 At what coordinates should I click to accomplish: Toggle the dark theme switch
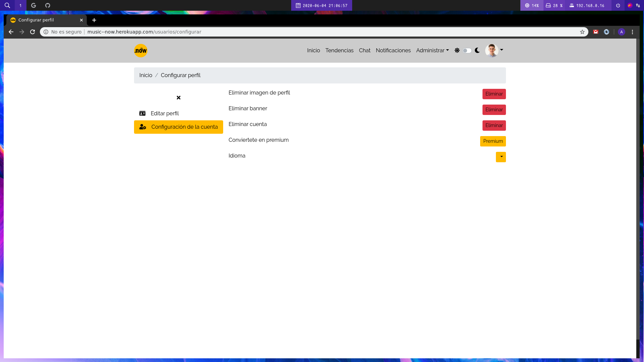coord(467,51)
